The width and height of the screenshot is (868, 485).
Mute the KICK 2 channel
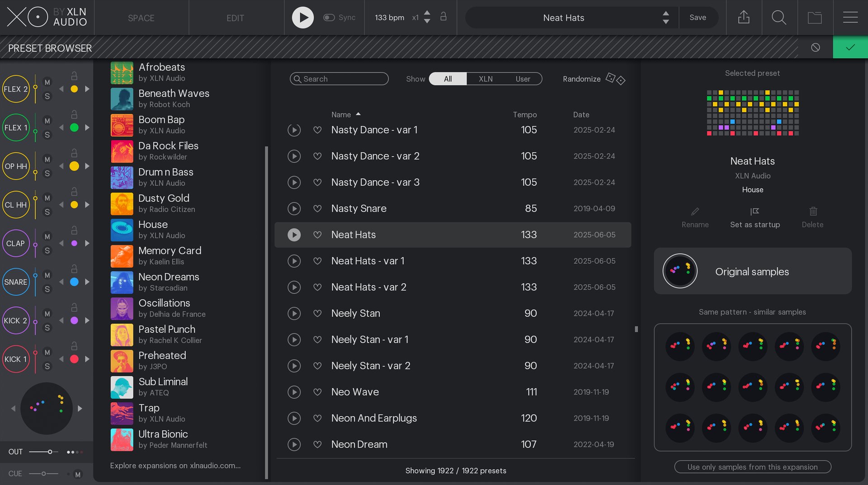(47, 314)
